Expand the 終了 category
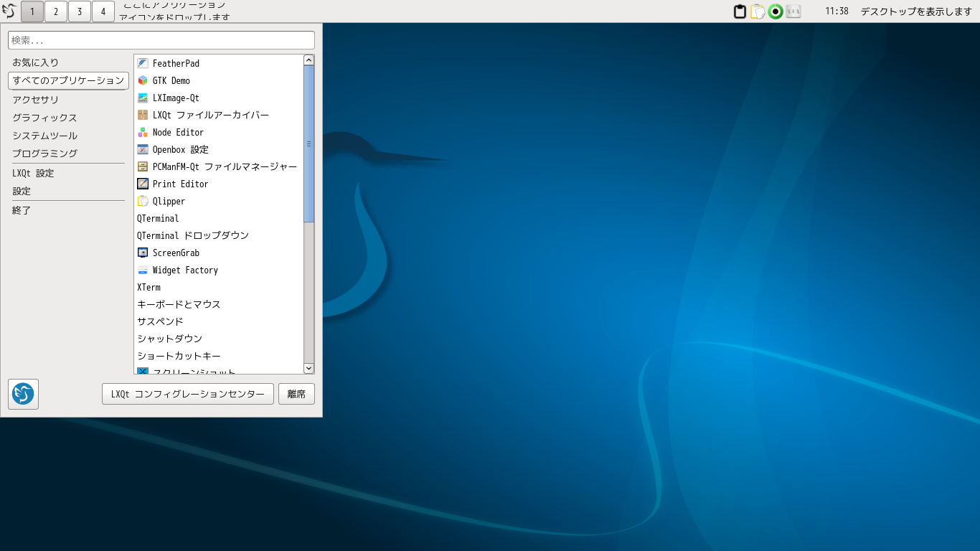Image resolution: width=980 pixels, height=551 pixels. coord(22,211)
